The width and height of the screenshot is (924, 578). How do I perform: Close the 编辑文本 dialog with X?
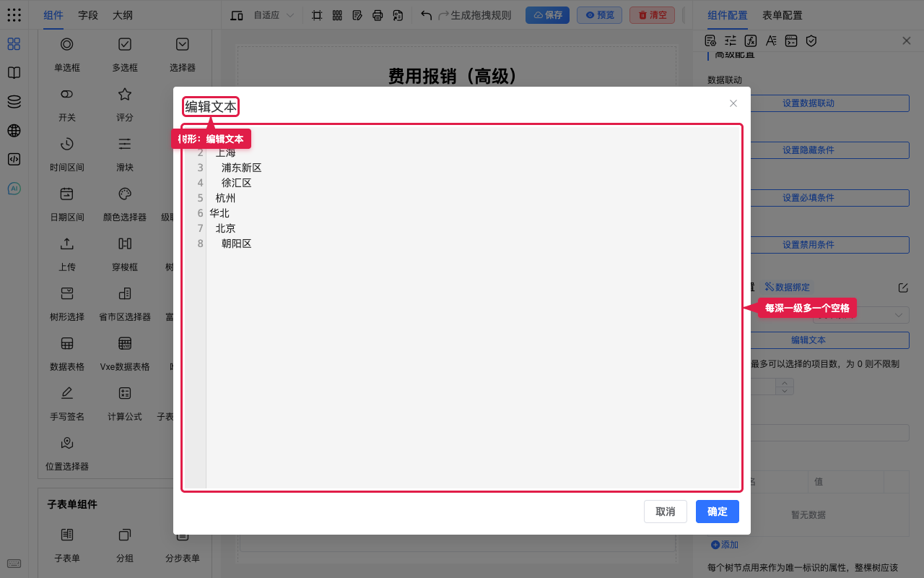click(x=733, y=103)
